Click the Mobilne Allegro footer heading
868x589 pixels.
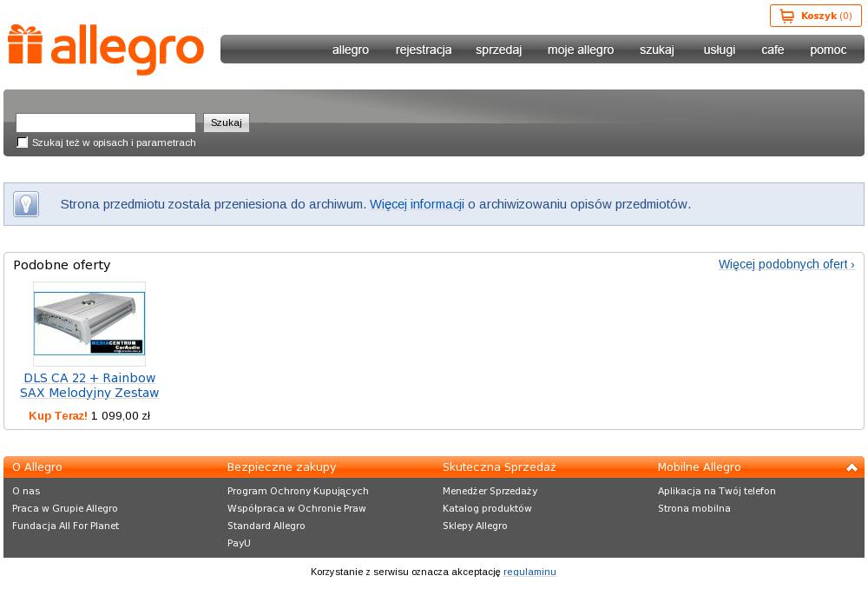pos(699,467)
